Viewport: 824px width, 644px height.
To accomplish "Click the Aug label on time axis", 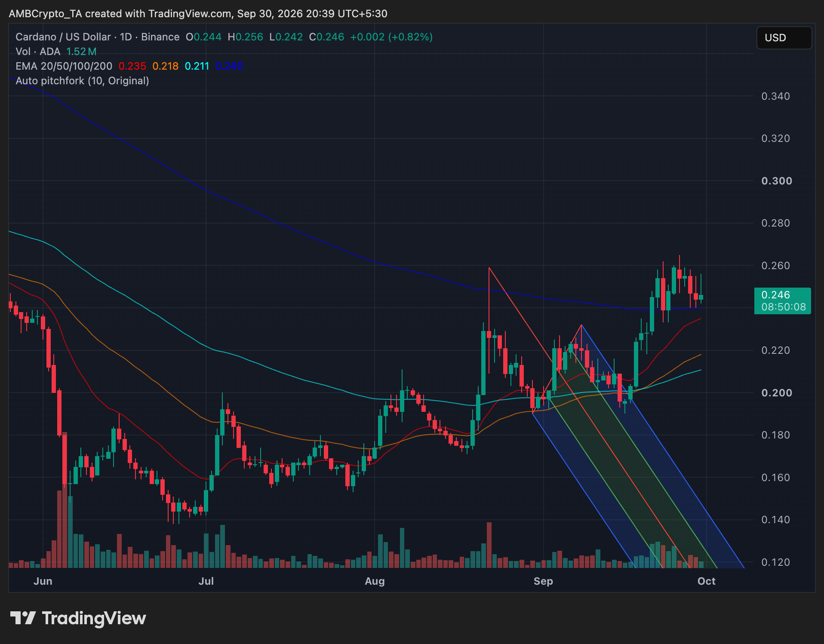I will tap(375, 581).
